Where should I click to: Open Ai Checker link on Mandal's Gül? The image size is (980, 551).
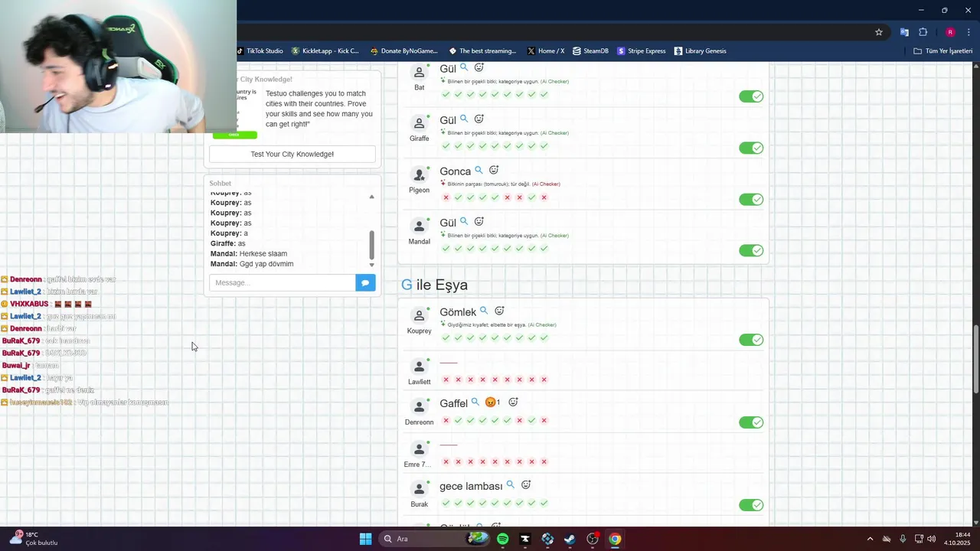554,236
